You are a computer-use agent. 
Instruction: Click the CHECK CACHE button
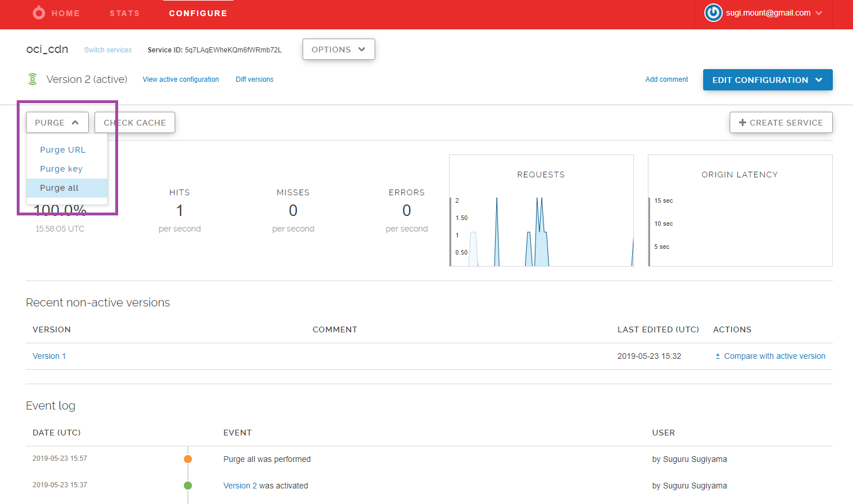click(x=135, y=122)
